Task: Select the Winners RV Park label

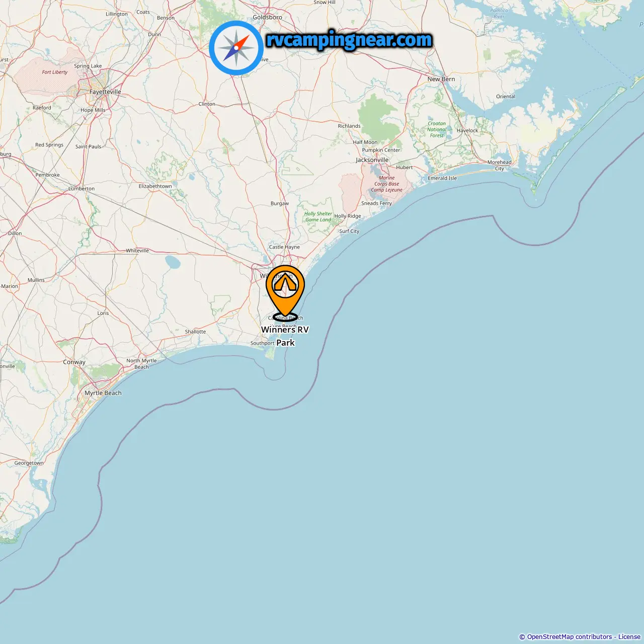Action: tap(285, 336)
